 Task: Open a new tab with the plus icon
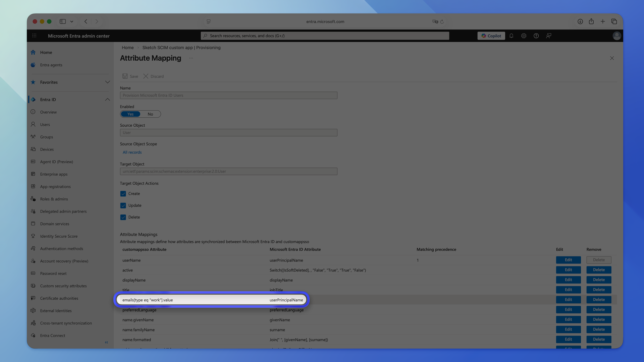(x=603, y=21)
